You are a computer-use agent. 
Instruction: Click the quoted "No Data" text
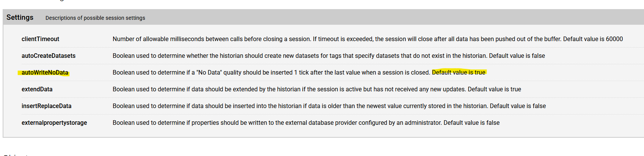[x=209, y=73]
